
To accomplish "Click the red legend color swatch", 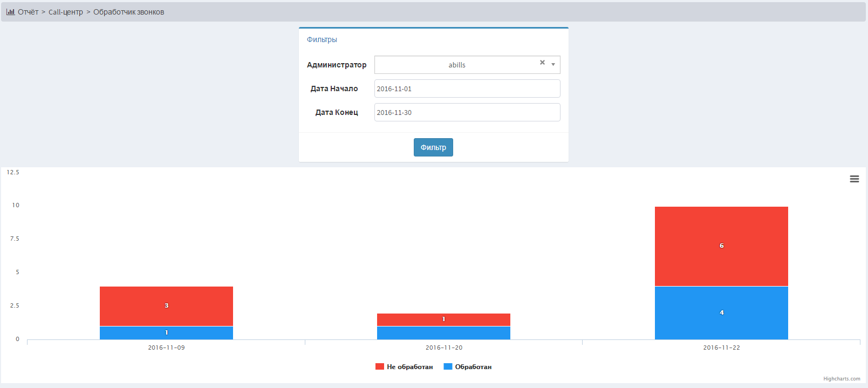I will [380, 367].
